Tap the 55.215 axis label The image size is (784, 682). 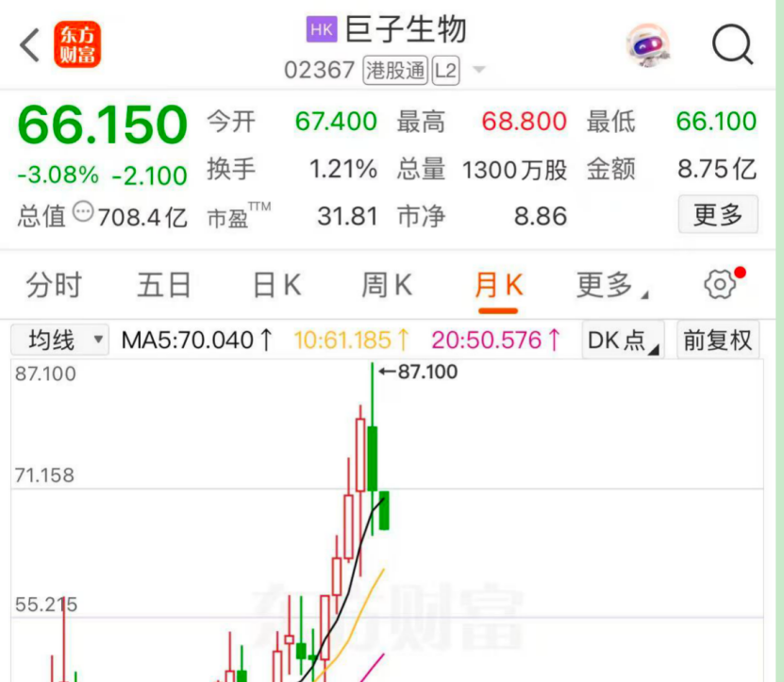pos(46,605)
